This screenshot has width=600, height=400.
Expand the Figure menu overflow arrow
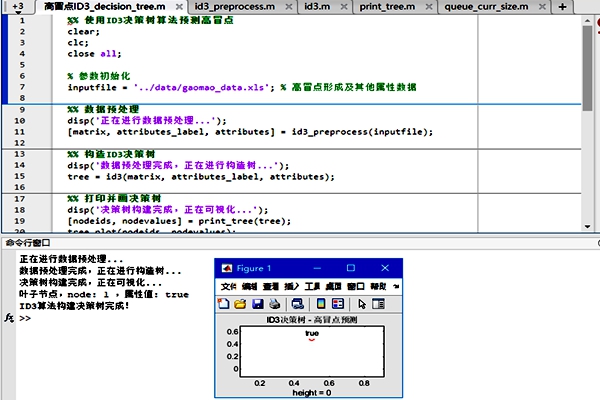coord(395,286)
